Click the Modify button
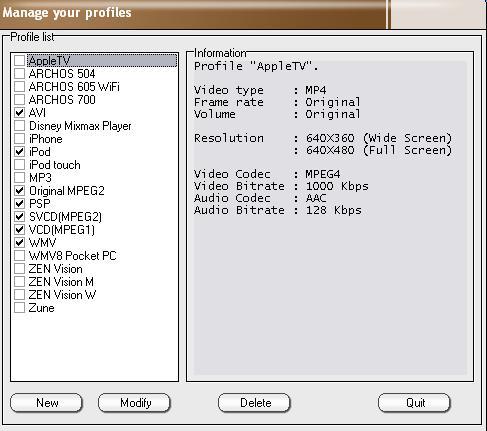Screen dimensions: 487x431 point(135,403)
